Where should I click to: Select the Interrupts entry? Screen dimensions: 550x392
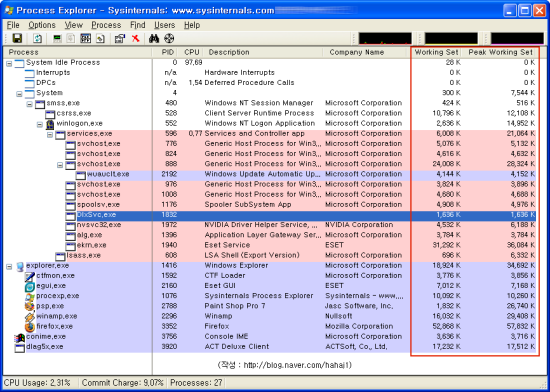[53, 73]
